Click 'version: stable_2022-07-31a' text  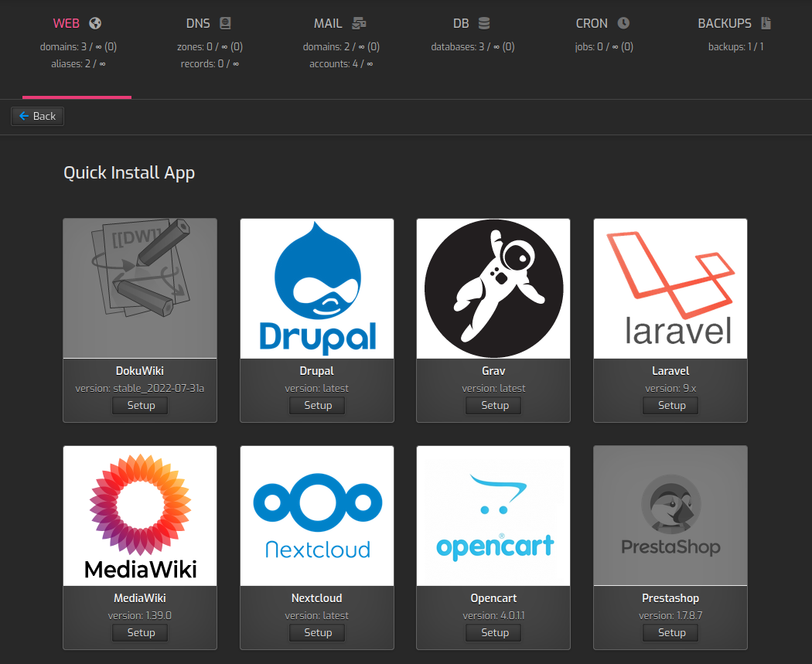(x=140, y=388)
